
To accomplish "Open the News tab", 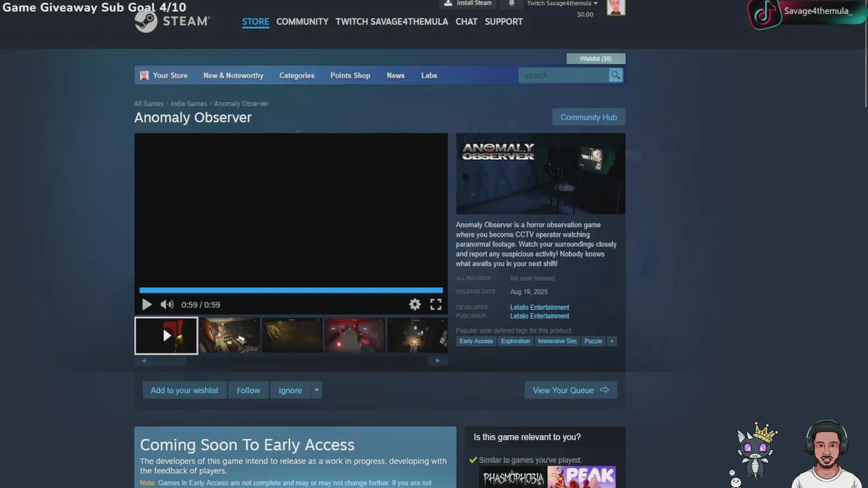I will tap(395, 75).
